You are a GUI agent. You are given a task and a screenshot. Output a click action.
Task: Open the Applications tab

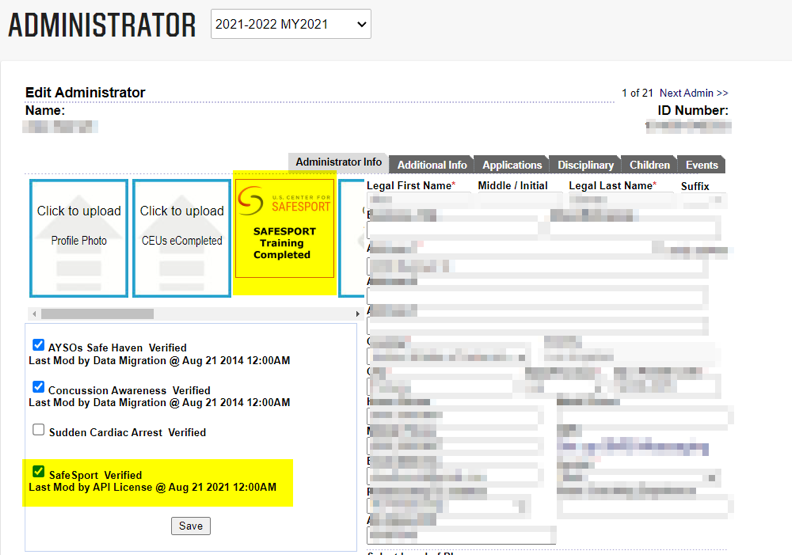pos(512,165)
